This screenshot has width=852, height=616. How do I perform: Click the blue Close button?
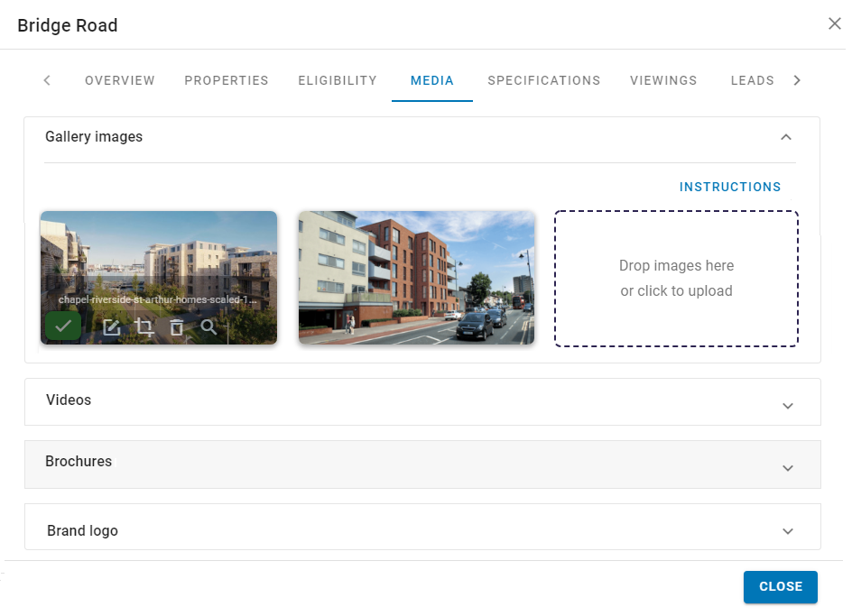[x=781, y=586]
